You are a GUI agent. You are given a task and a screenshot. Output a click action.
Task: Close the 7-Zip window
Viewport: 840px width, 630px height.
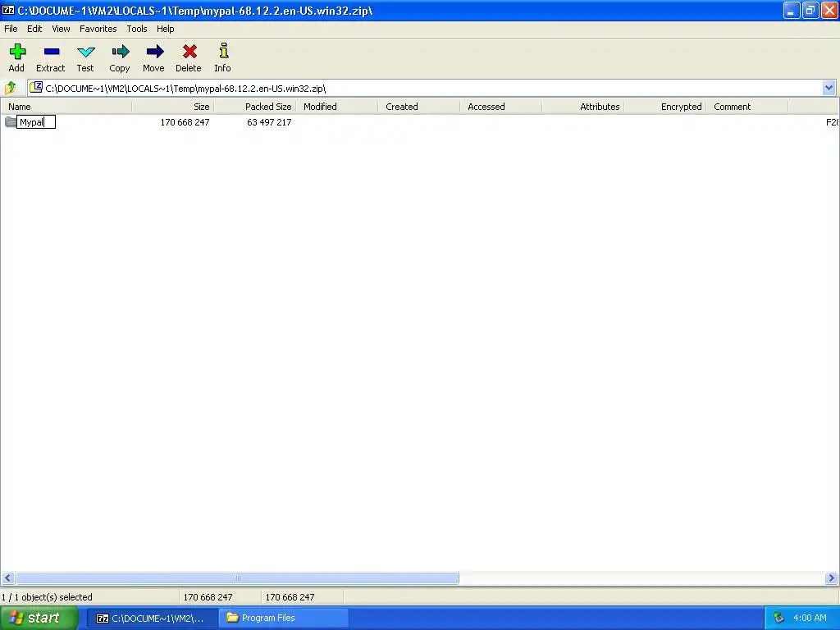pos(829,10)
